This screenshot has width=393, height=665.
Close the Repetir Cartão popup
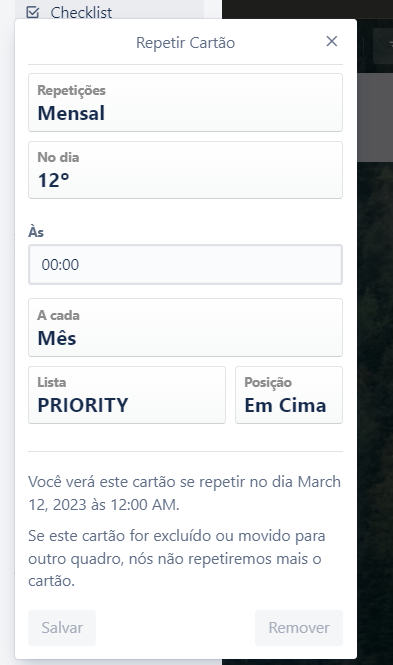point(332,41)
